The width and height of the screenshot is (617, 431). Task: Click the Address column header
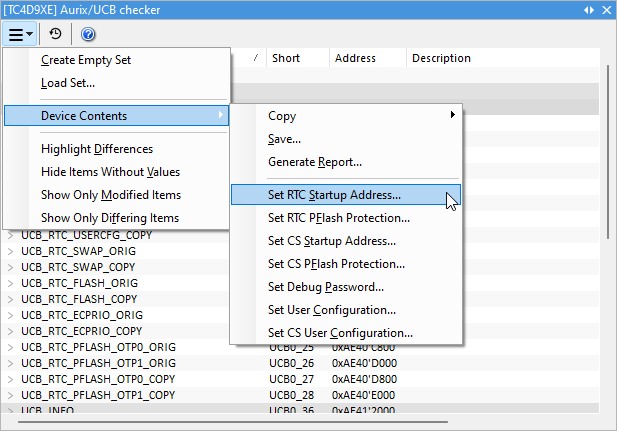(x=355, y=58)
